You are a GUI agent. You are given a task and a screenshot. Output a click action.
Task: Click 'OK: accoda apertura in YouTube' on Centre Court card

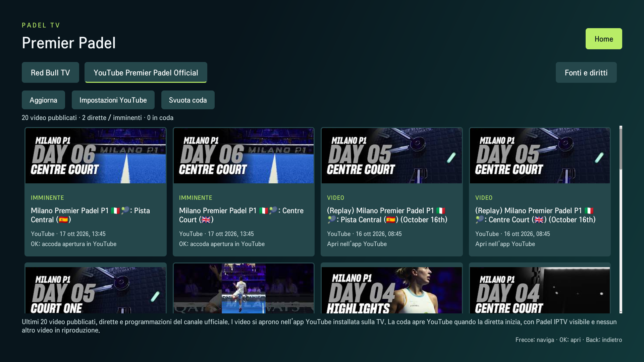point(222,244)
